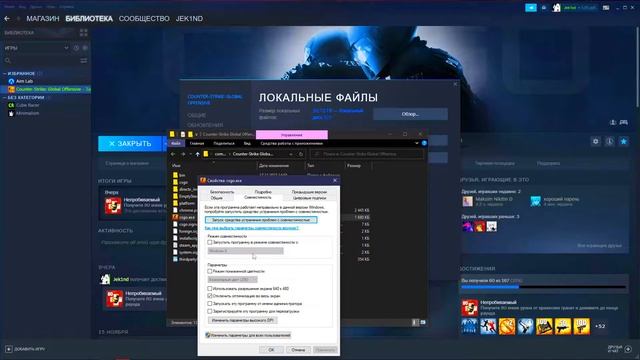Click the blue Steam announcements icon
The image size is (640, 360).
pos(531,7)
